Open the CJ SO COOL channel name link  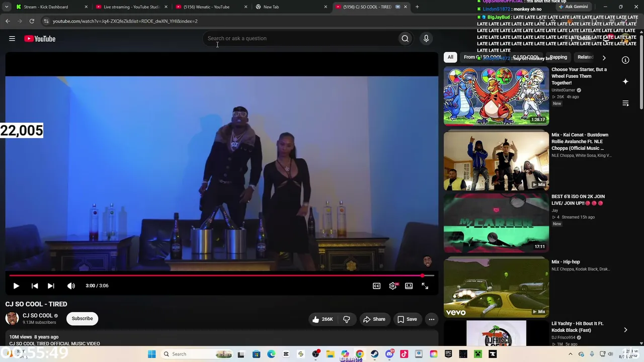coord(38,316)
